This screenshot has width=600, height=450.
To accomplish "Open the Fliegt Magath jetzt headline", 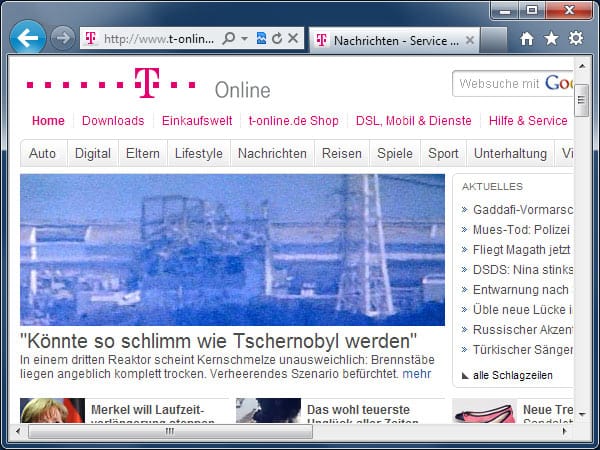I will pyautogui.click(x=522, y=250).
